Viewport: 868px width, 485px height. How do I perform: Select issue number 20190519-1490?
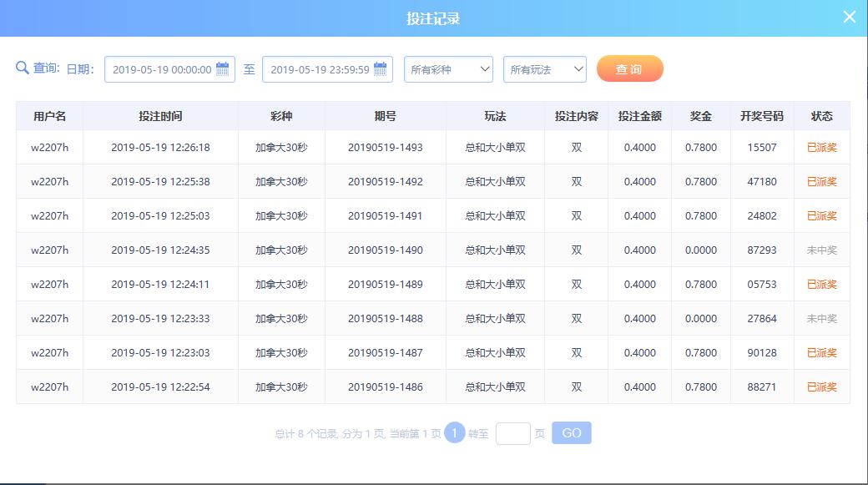tap(386, 250)
